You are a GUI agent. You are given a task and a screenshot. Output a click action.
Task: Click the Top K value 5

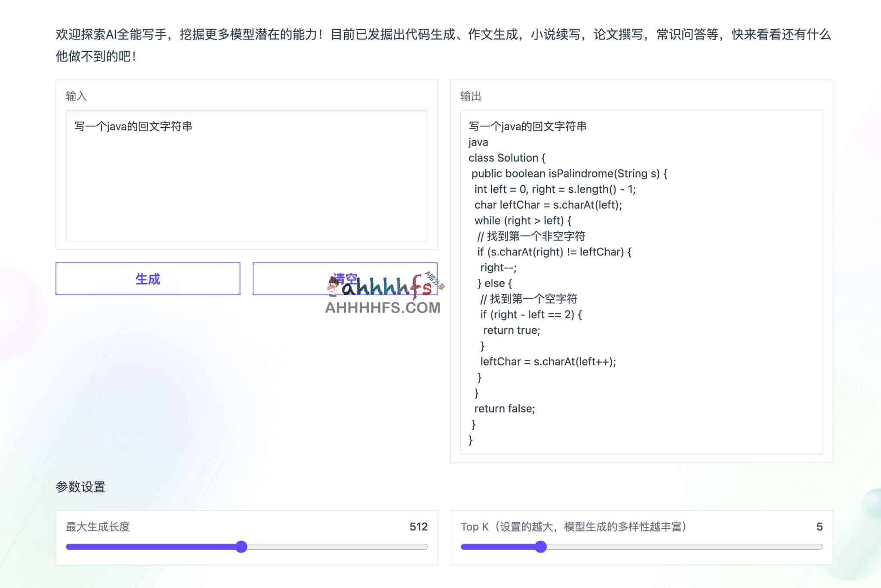tap(819, 526)
